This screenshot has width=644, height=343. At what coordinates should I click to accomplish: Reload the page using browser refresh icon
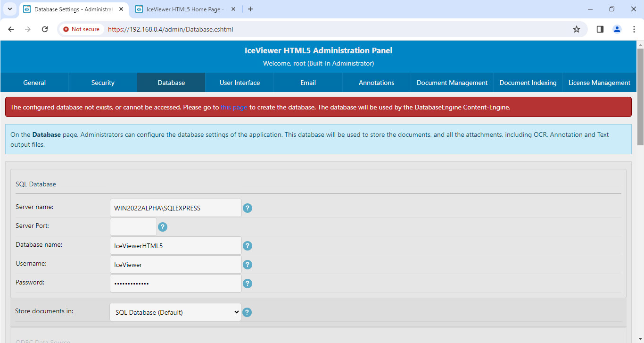(45, 29)
